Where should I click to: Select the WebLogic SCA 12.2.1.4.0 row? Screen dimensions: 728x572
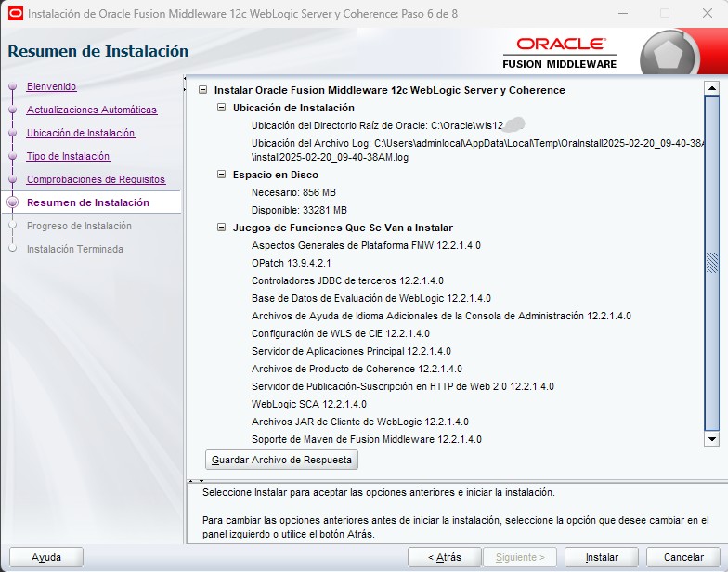[308, 404]
